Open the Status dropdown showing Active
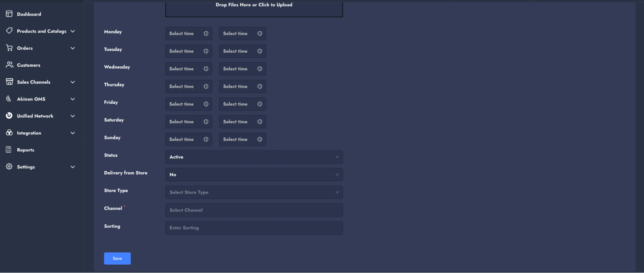This screenshot has height=273, width=644. pyautogui.click(x=254, y=157)
